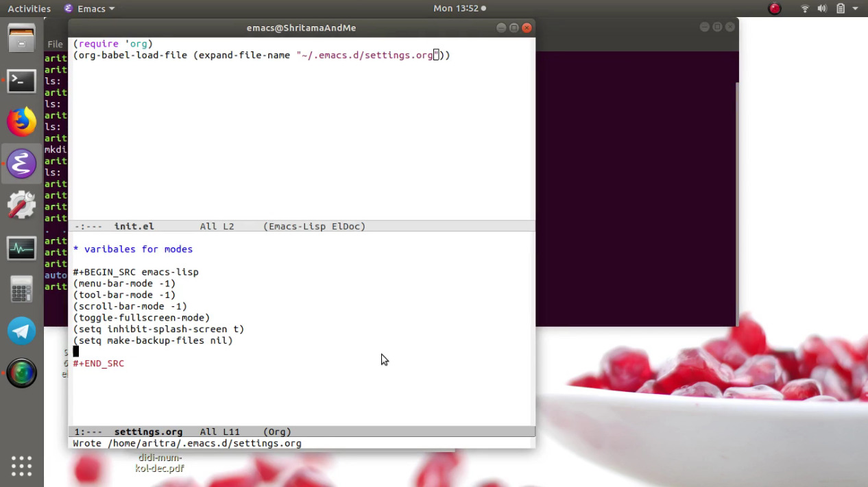Click the #+BEGIN_SRC emacs-lisp line

click(x=136, y=272)
